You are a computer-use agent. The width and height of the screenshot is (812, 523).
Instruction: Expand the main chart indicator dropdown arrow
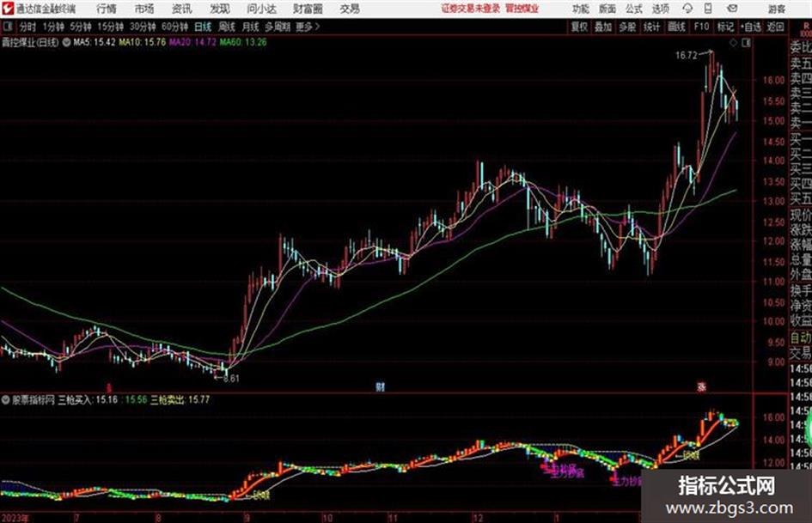tap(66, 42)
